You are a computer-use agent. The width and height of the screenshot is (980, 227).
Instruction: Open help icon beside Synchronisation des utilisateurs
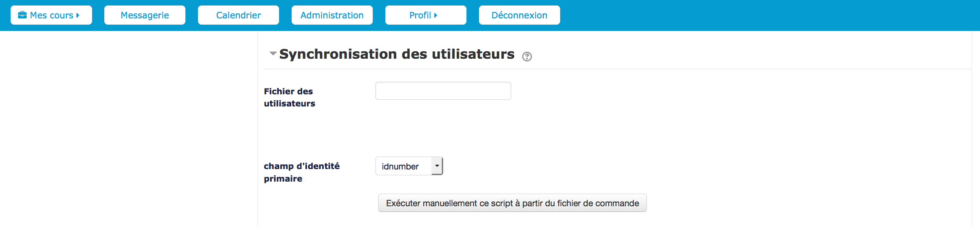tap(527, 57)
